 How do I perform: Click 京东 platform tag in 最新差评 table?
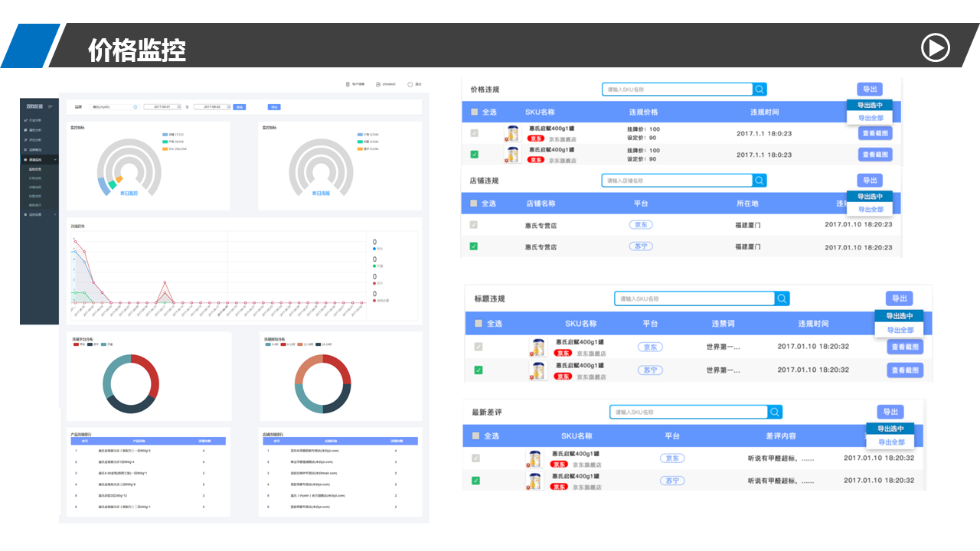pos(672,458)
